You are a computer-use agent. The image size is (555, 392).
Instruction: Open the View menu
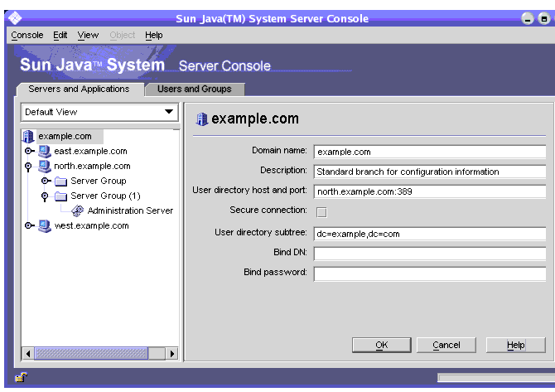pos(88,35)
